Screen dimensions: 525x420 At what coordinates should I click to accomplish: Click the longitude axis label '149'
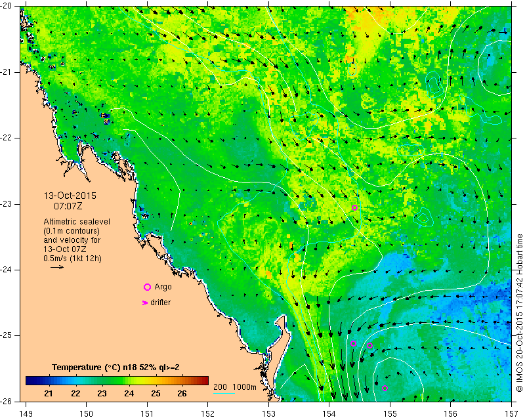(26, 414)
